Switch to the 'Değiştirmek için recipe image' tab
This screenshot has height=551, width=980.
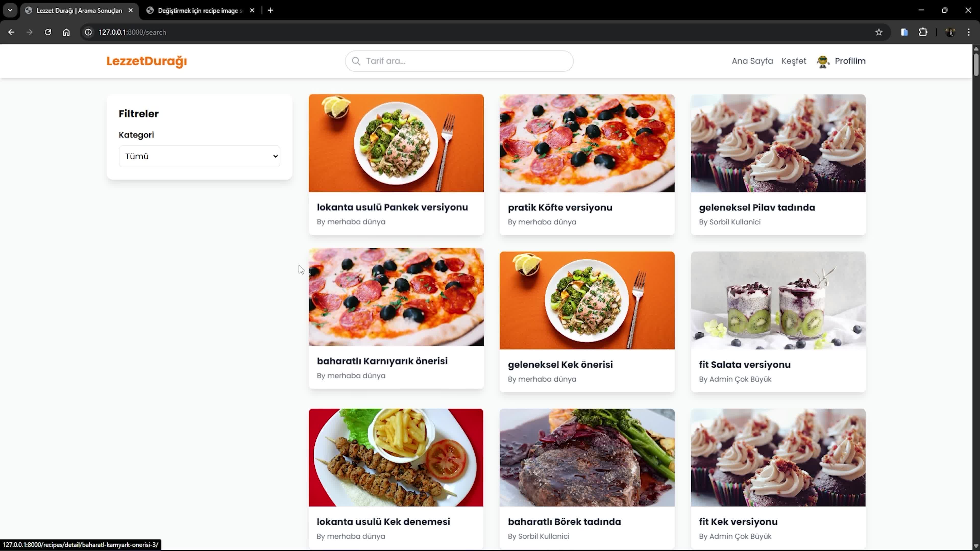198,11
